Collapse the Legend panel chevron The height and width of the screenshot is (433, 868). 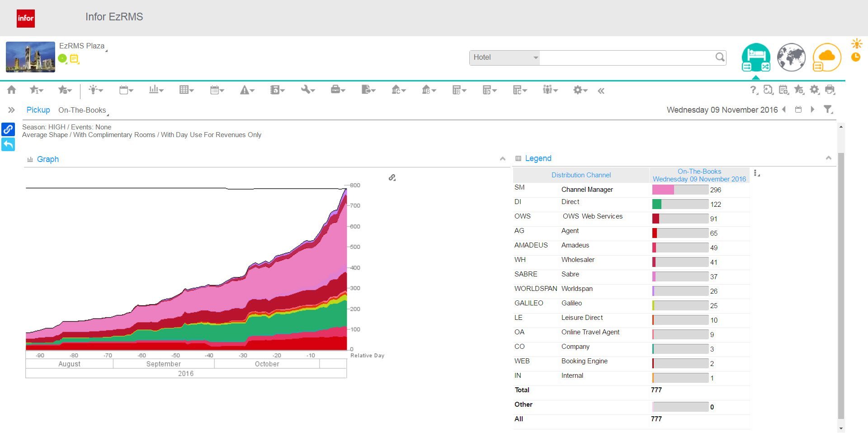[x=828, y=158]
